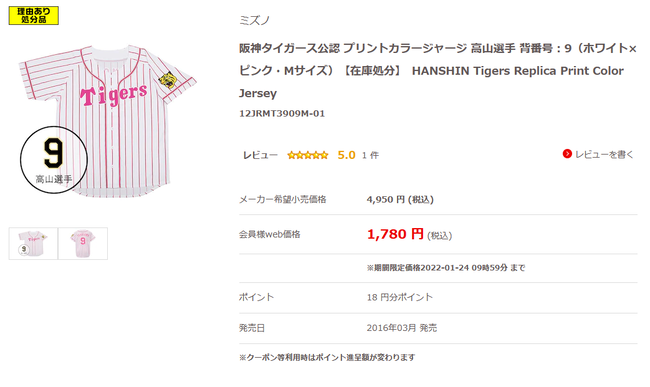Click the product code 12JRMT3909M-01
Screen dimensions: 650x387
click(x=282, y=114)
